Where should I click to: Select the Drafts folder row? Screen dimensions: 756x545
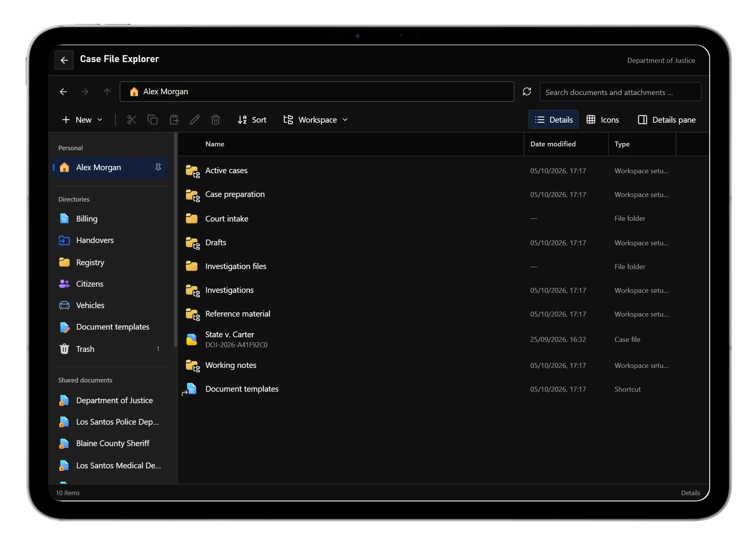coord(444,243)
